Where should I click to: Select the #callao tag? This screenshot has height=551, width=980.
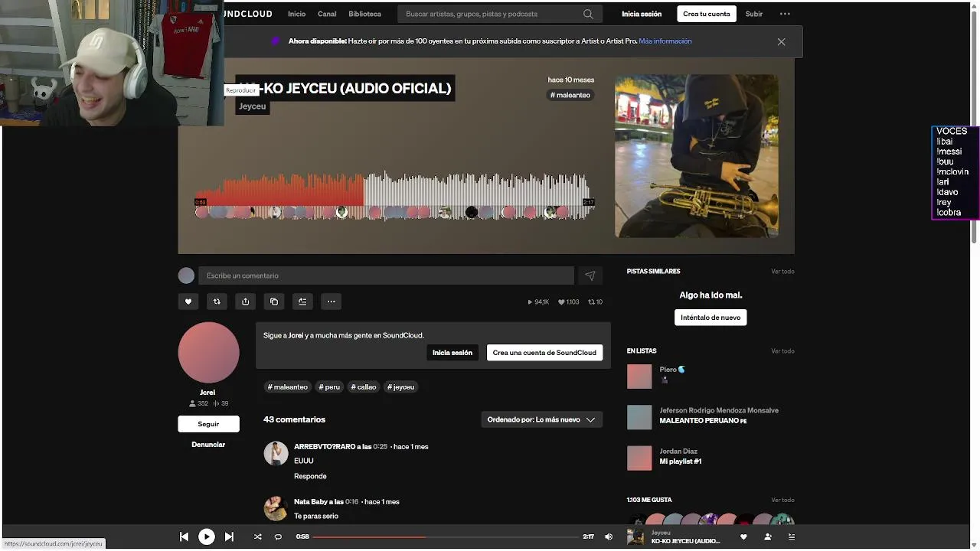click(x=364, y=387)
